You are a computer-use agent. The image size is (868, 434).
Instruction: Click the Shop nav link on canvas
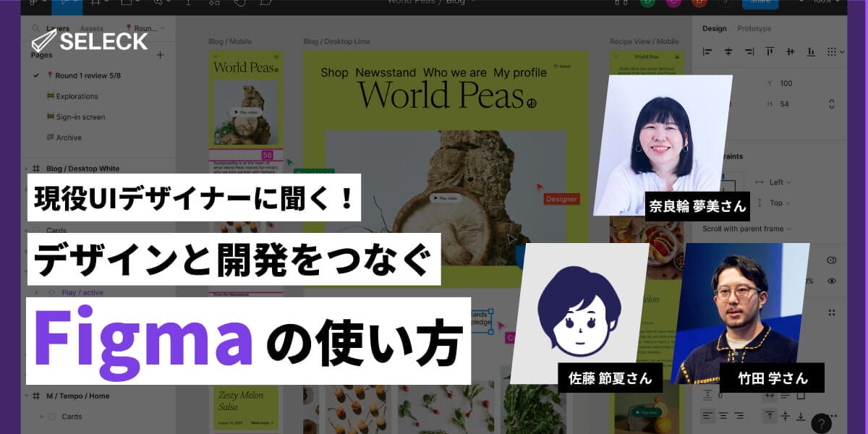click(x=334, y=72)
